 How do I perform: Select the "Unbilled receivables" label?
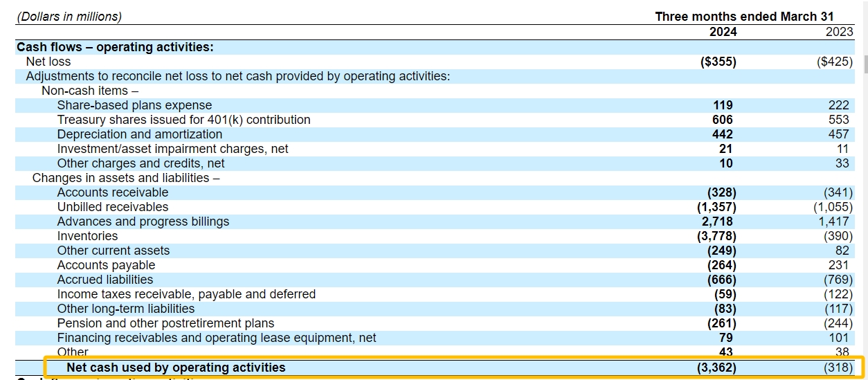113,207
